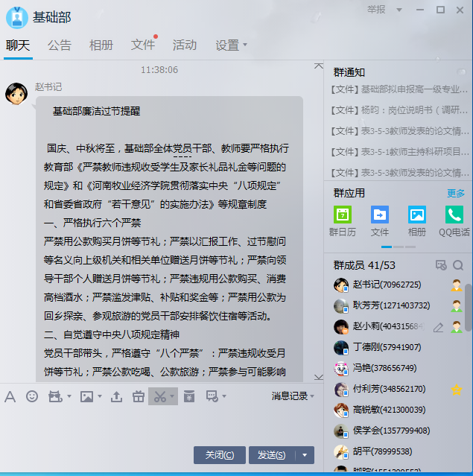Open the emoji face picker
This screenshot has height=476, width=473.
coord(32,396)
